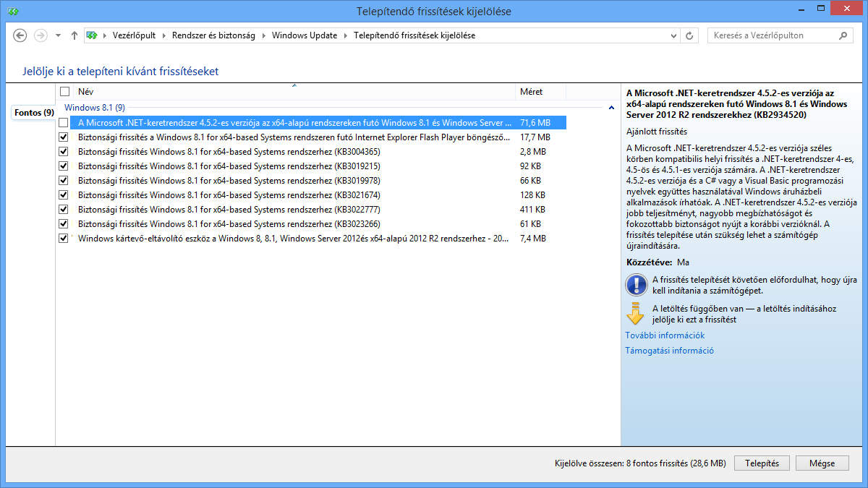Click the 71,6 MB size cell
Screen dimensions: 868x488
coord(535,123)
